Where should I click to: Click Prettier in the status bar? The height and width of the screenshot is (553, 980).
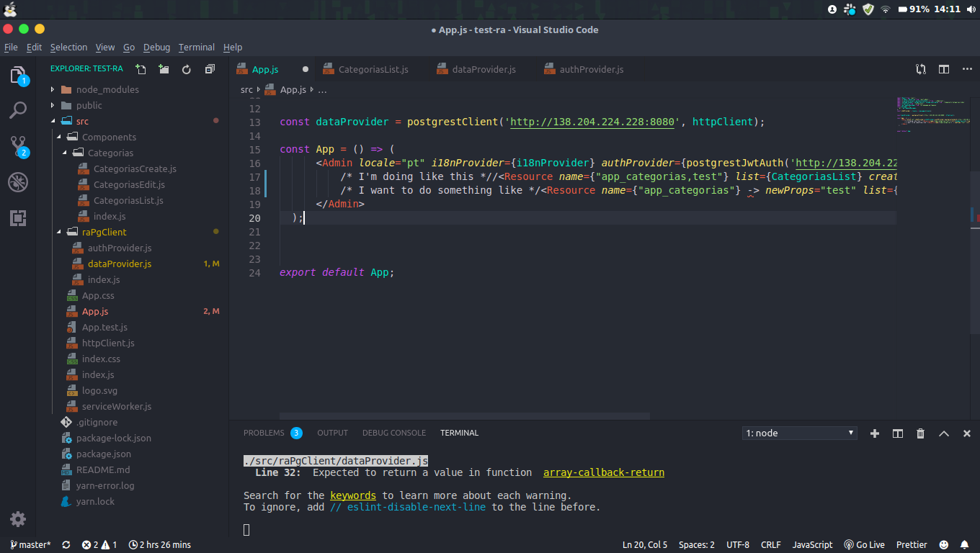[912, 545]
